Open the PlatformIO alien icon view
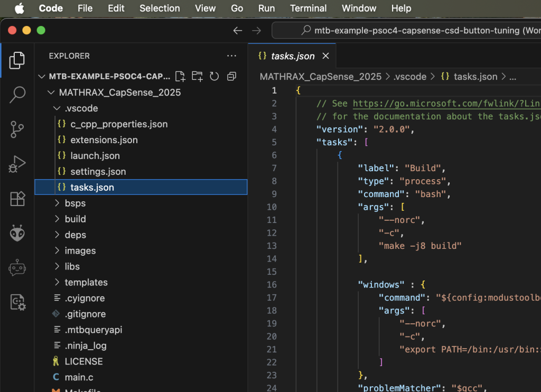Screen dimensions: 541x392 click(x=17, y=234)
